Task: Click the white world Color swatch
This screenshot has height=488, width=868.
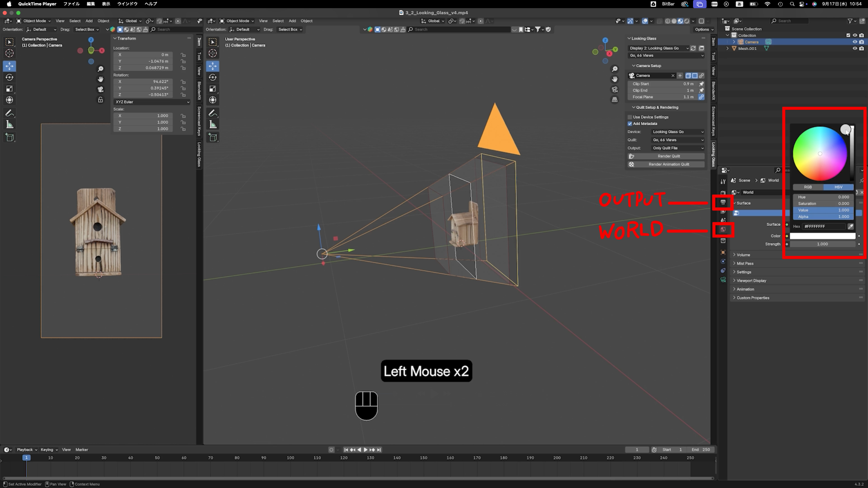Action: click(822, 236)
